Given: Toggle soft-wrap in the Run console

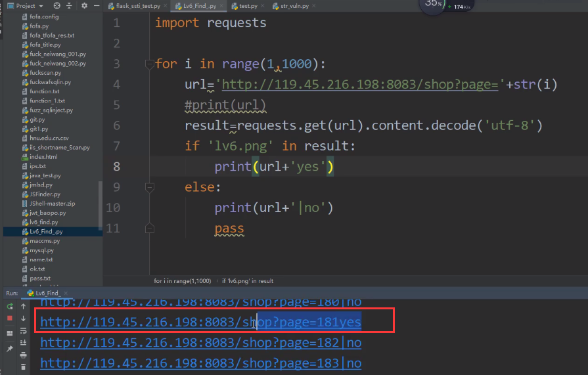Looking at the screenshot, I should pos(24,331).
